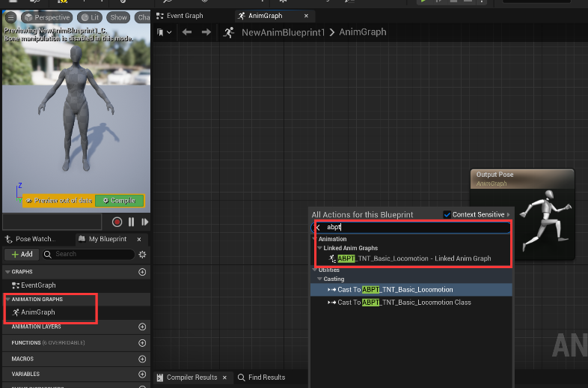Start recording the preview animation

pos(117,222)
